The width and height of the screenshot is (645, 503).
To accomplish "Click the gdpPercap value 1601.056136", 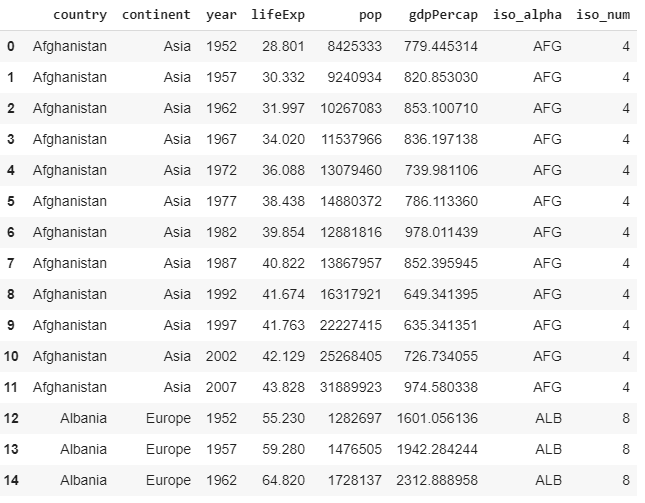I will (443, 418).
